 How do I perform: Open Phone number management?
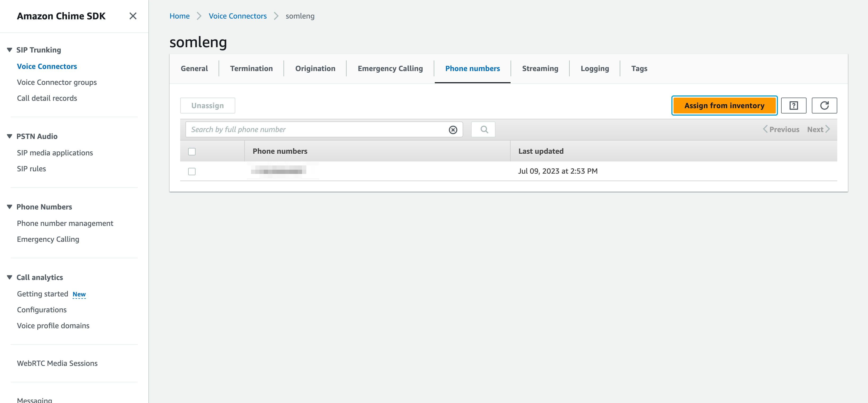[65, 223]
